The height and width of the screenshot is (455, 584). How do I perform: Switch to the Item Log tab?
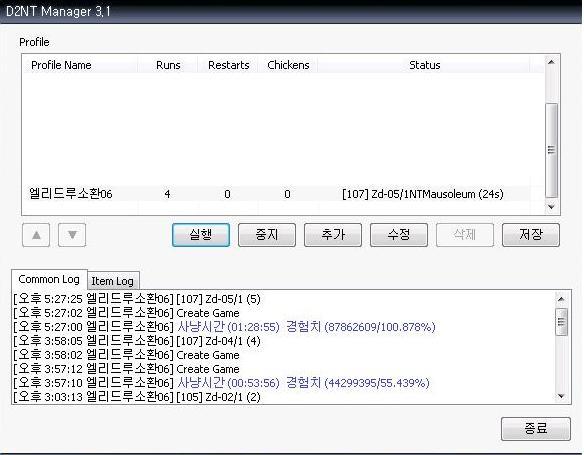[112, 281]
